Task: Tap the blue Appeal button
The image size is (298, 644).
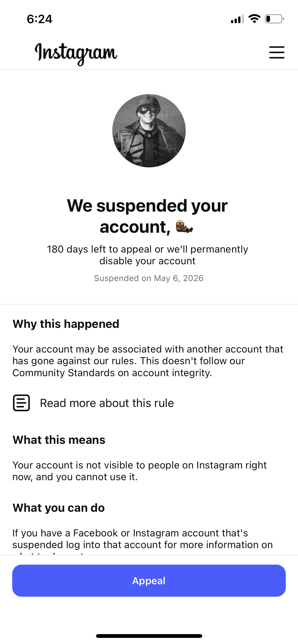Action: point(149,581)
